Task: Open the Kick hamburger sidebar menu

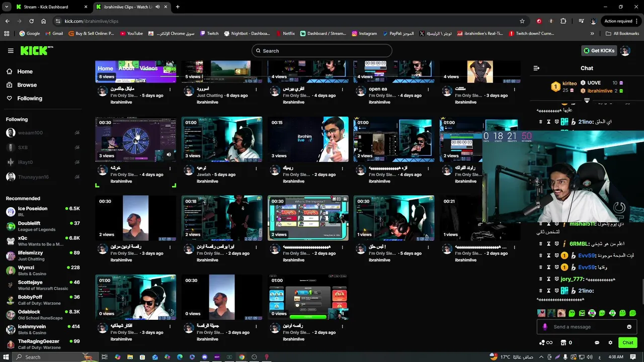Action: [11, 51]
